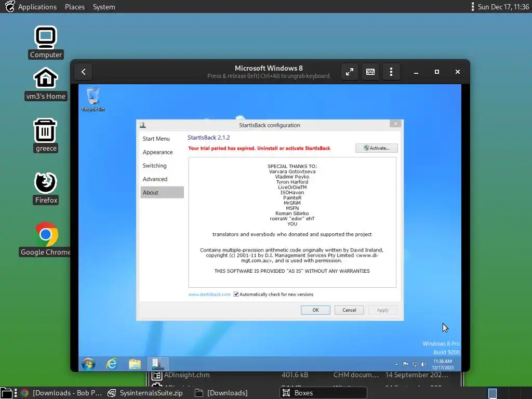This screenshot has height=399, width=532.
Task: Click the Windows Start orb
Action: pyautogui.click(x=88, y=364)
